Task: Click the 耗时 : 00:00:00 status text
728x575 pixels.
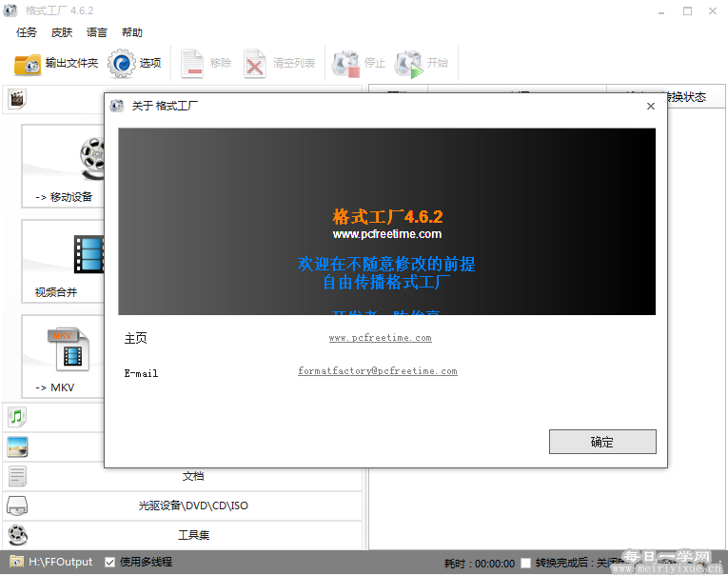Action: click(x=479, y=564)
